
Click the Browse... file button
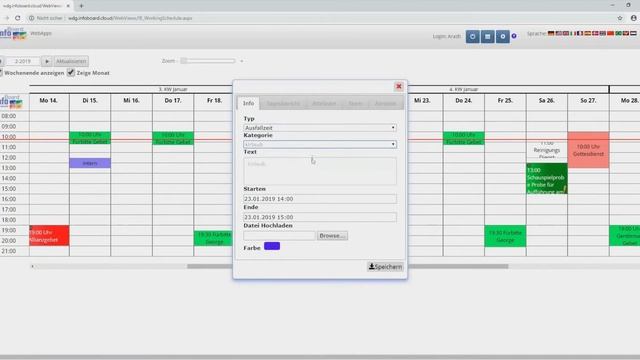(332, 236)
